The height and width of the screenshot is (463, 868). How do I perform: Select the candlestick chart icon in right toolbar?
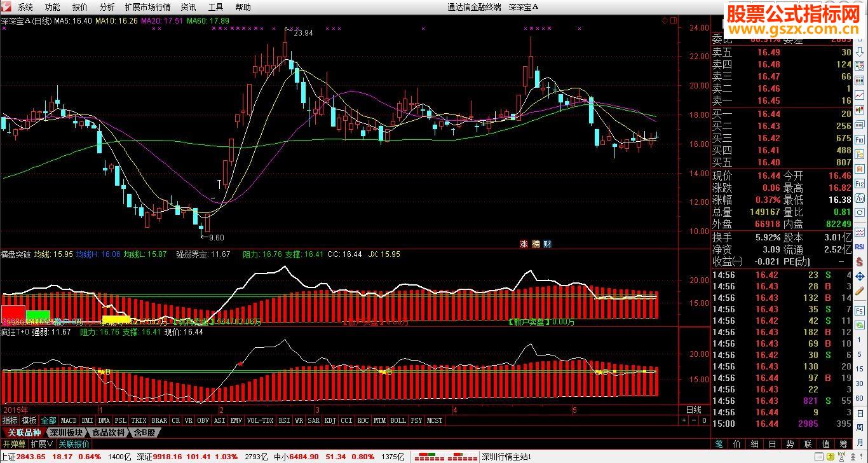pyautogui.click(x=859, y=109)
